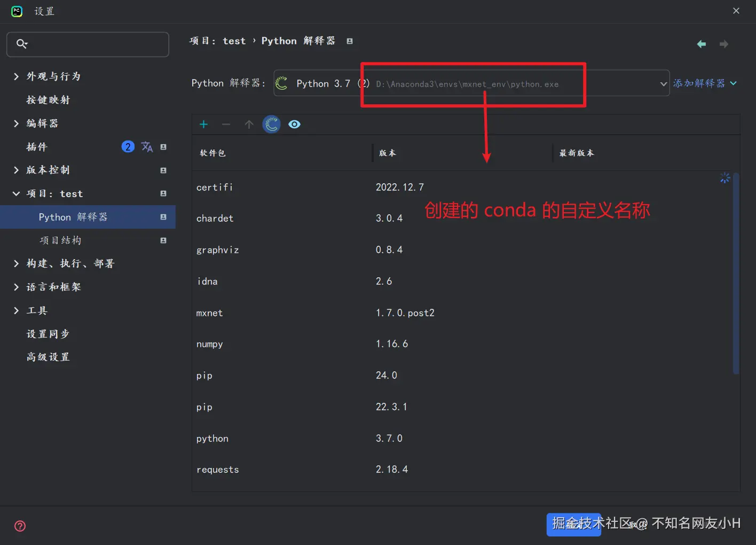The image size is (756, 545).
Task: Click the back navigation arrow
Action: 701,44
